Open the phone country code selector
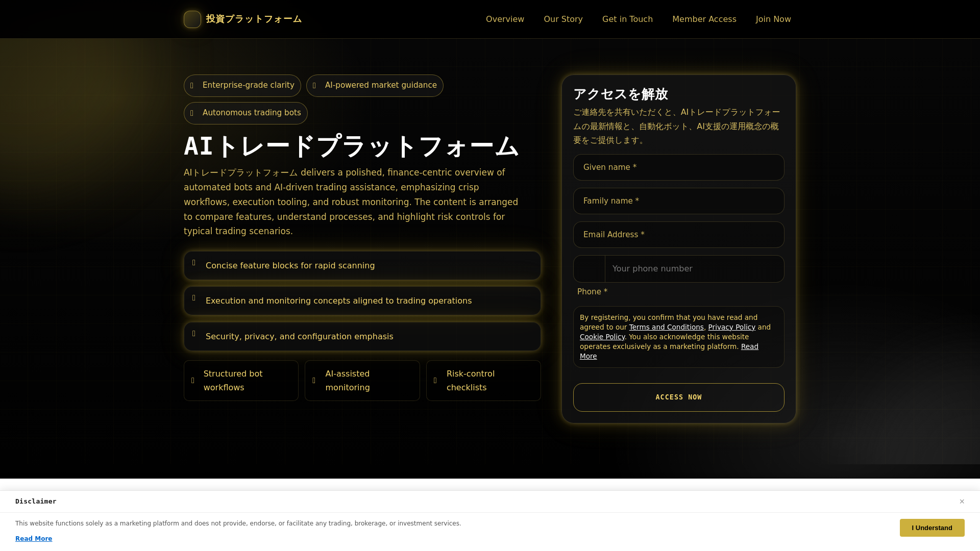 click(x=590, y=269)
